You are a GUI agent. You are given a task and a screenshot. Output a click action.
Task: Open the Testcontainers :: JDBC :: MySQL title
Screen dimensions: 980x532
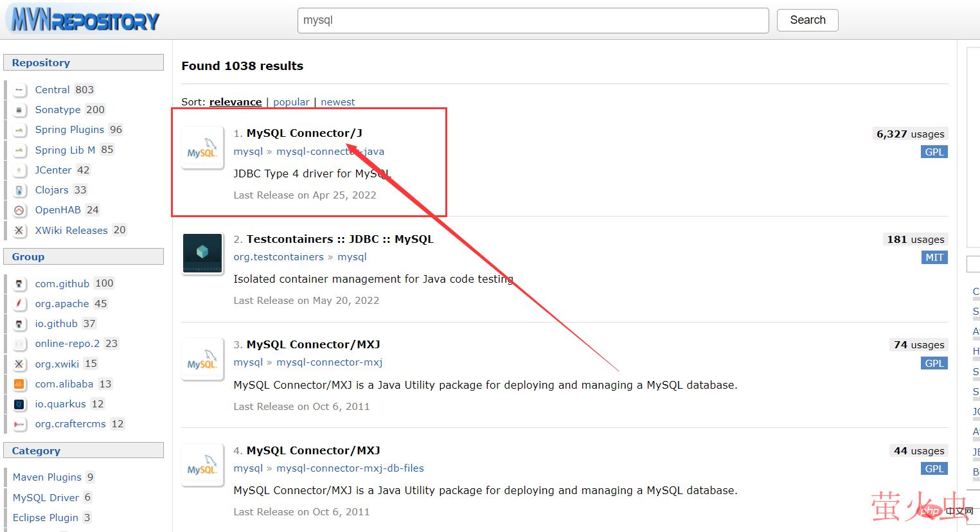[x=340, y=239]
